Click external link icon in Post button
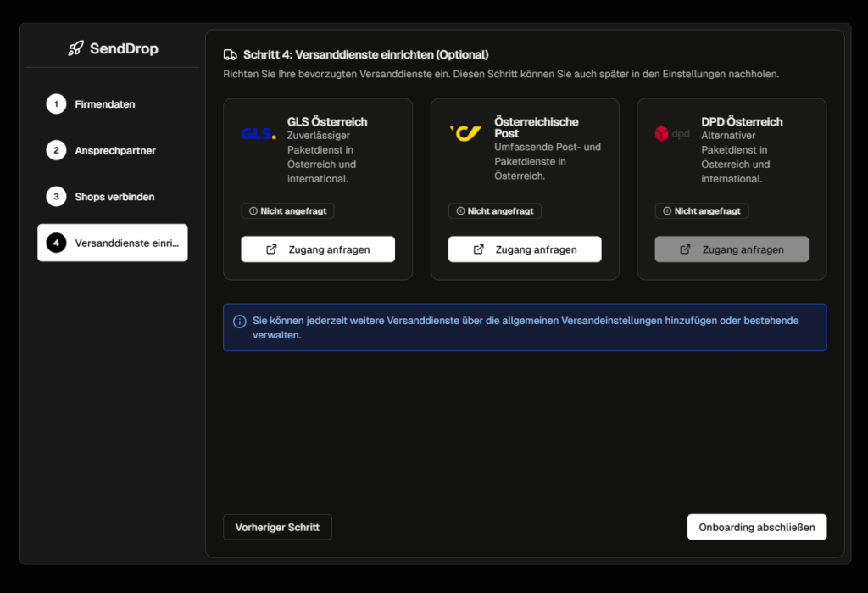The height and width of the screenshot is (593, 868). click(x=478, y=249)
